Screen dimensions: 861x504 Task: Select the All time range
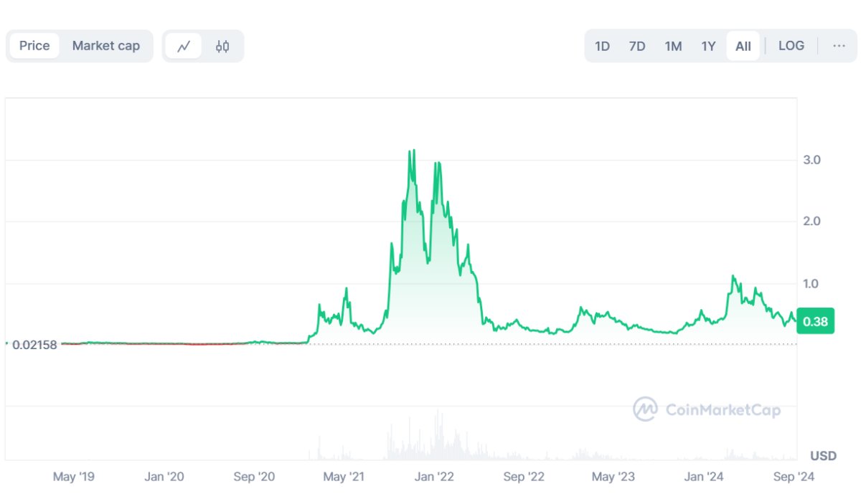(x=743, y=46)
